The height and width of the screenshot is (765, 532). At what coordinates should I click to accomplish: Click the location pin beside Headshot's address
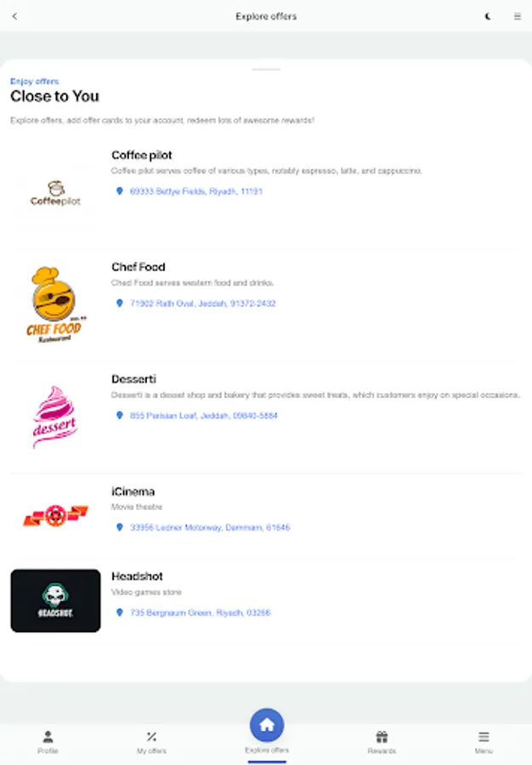point(120,612)
